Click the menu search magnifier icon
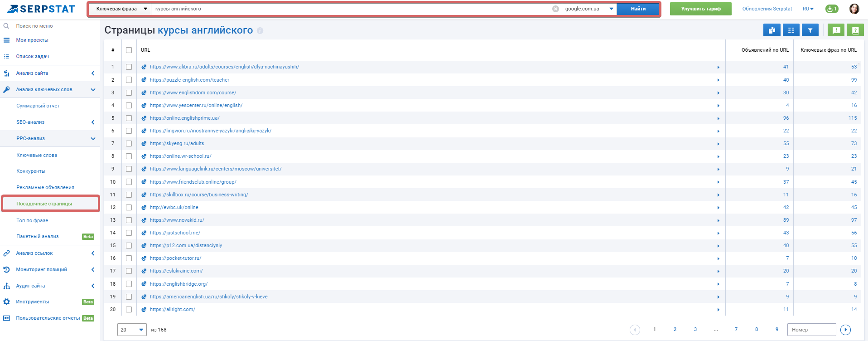 click(6, 26)
